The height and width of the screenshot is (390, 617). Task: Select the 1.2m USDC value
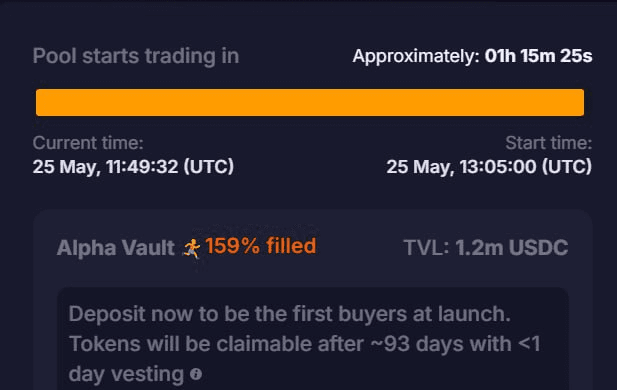pos(512,248)
